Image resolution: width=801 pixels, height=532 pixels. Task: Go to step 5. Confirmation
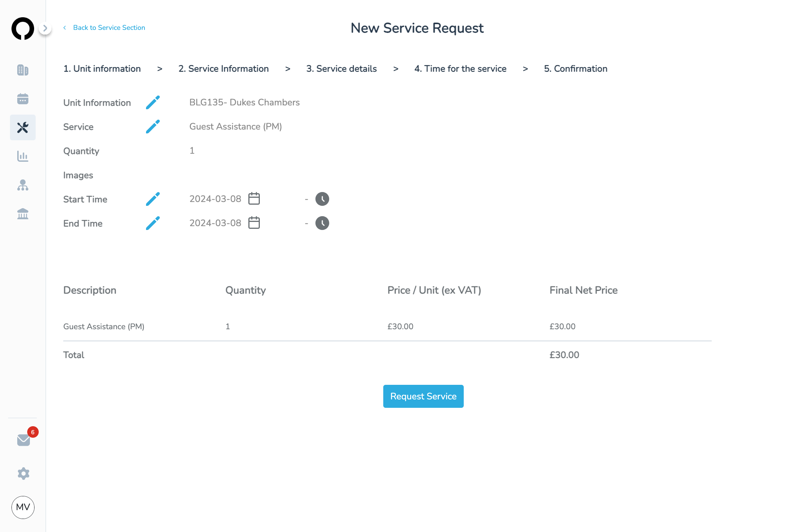tap(576, 69)
